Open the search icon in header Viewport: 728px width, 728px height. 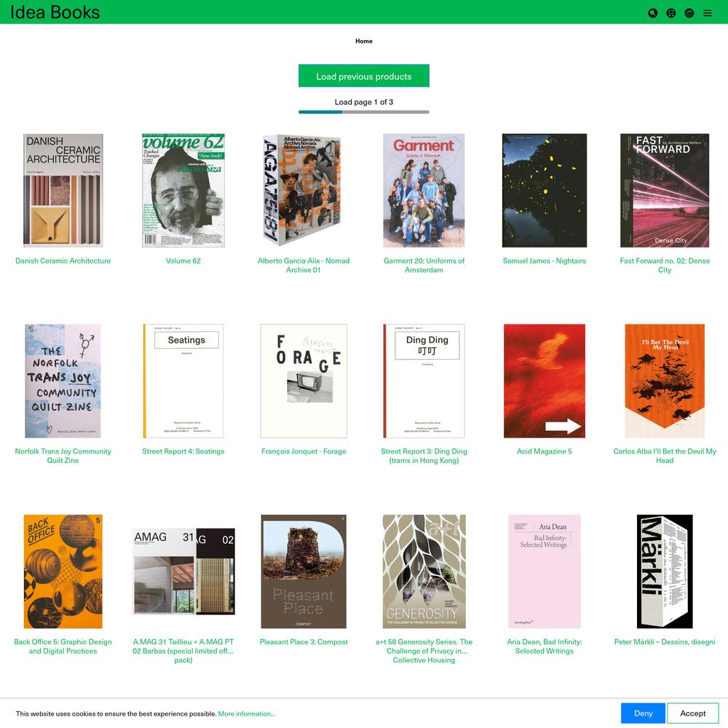[653, 13]
